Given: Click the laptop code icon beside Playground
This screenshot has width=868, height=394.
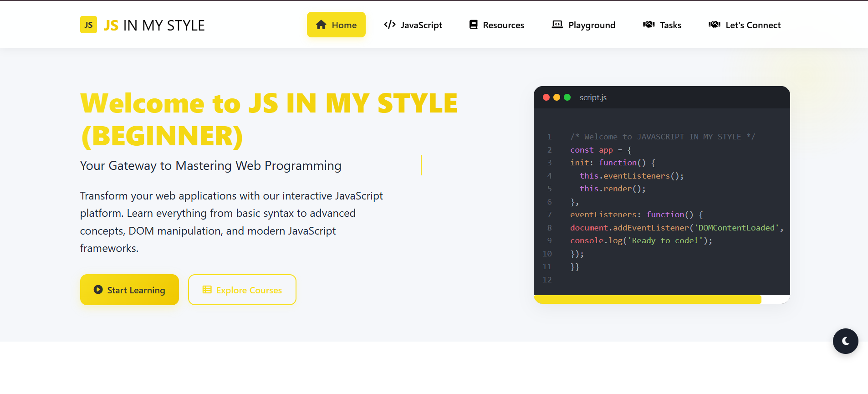Looking at the screenshot, I should pyautogui.click(x=557, y=25).
